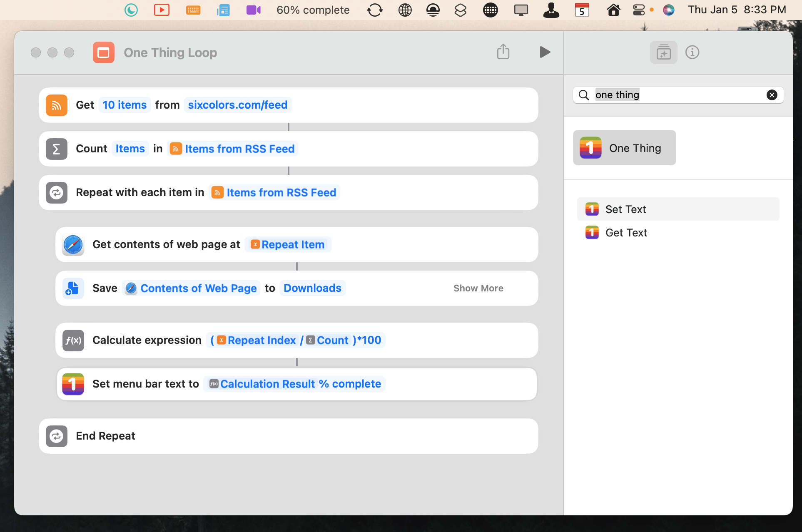Show shortcut details info icon
Image resolution: width=802 pixels, height=532 pixels.
(692, 52)
